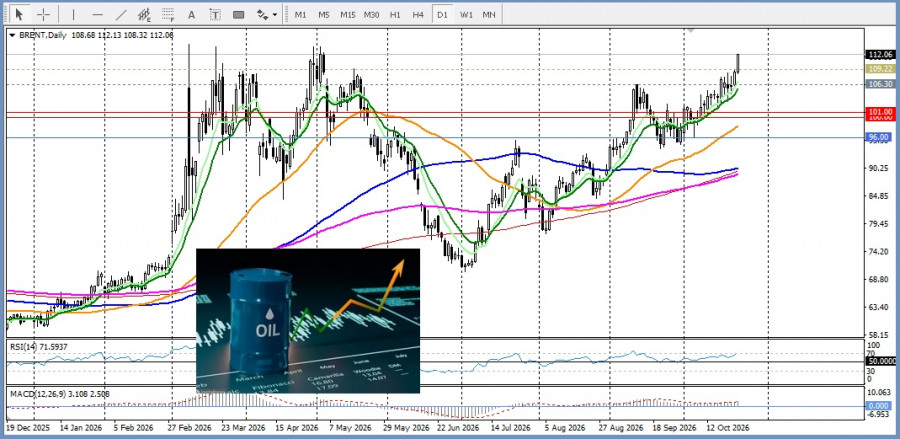Click the RSI 50.0000 level tag
The image size is (900, 439).
[x=880, y=362]
